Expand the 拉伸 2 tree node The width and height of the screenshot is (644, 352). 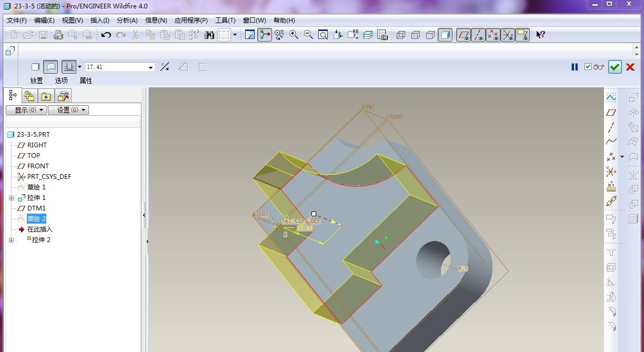(x=12, y=240)
